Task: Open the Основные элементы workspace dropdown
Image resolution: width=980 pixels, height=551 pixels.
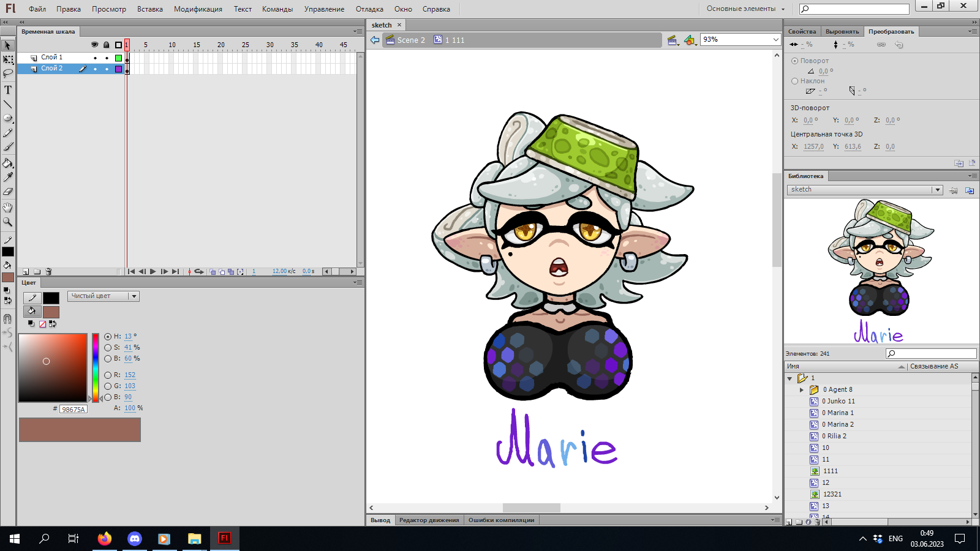Action: coord(745,9)
